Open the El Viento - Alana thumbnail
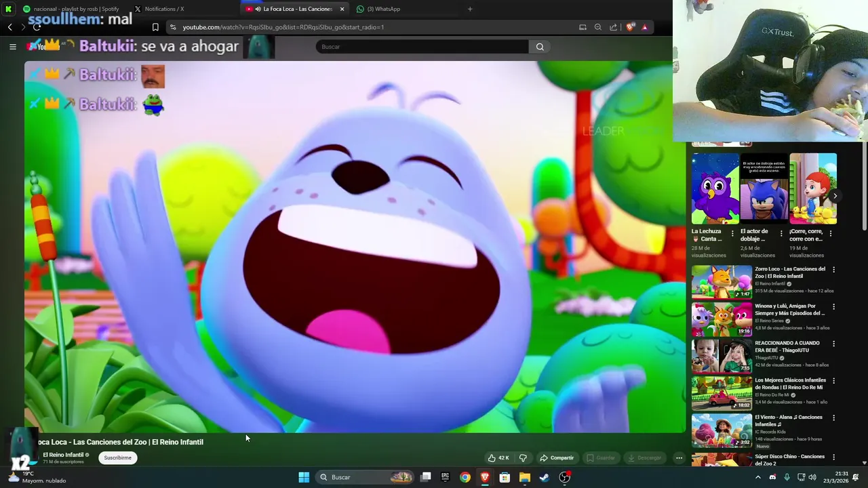 (722, 430)
